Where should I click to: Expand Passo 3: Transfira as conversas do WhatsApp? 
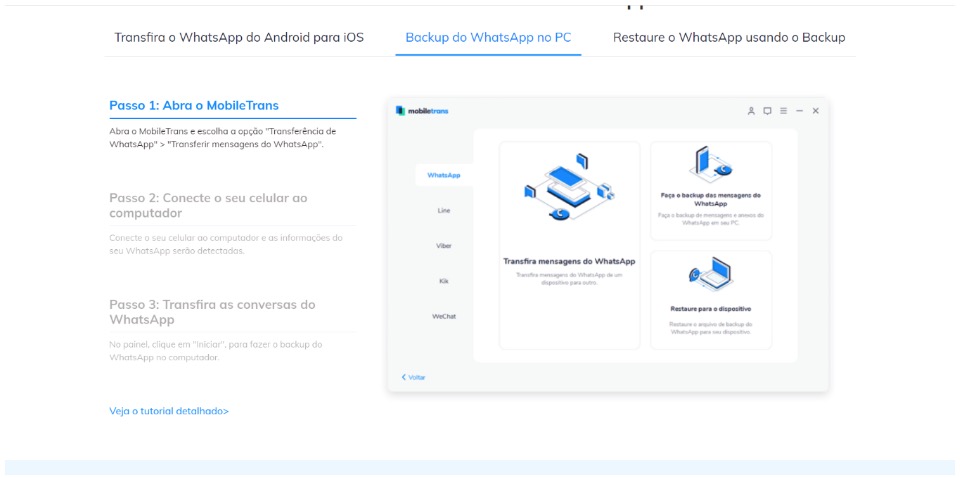[x=212, y=312]
